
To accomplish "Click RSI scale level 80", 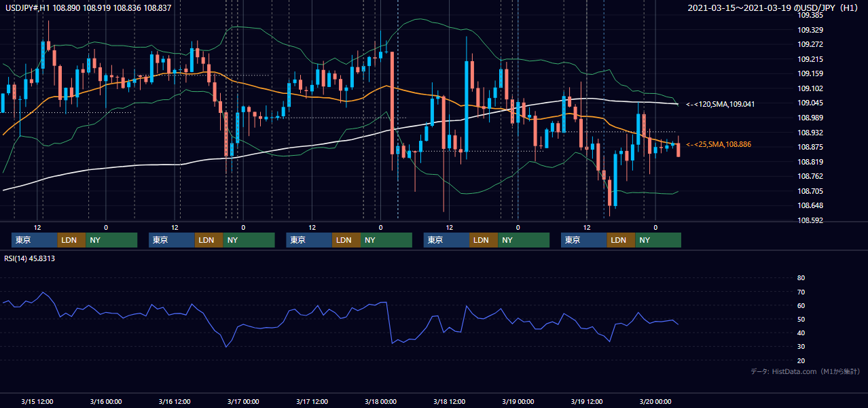I will [801, 278].
